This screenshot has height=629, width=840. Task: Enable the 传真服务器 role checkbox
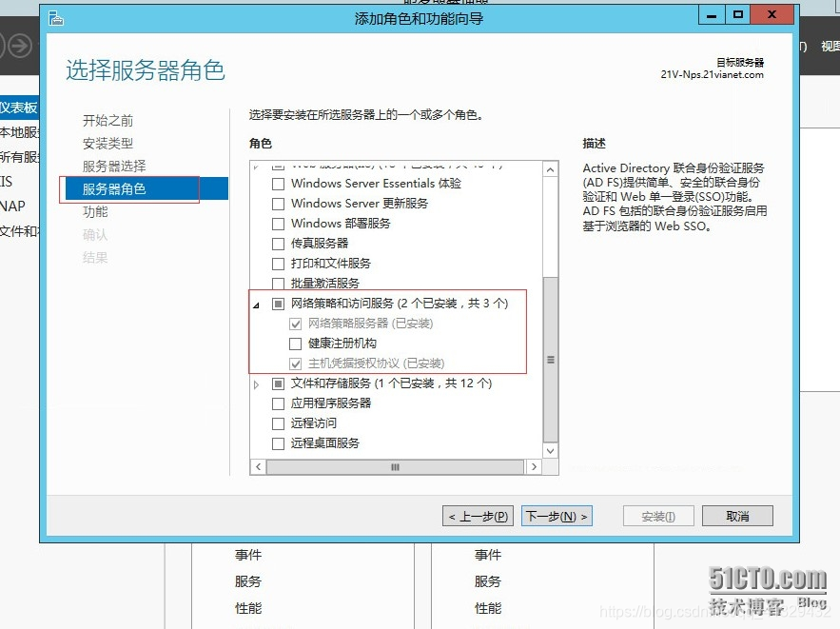tap(278, 244)
